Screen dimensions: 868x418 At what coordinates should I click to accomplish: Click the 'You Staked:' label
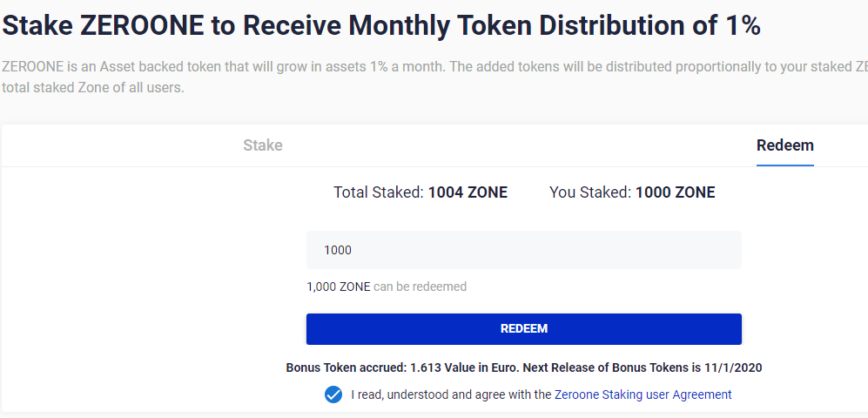pos(590,192)
